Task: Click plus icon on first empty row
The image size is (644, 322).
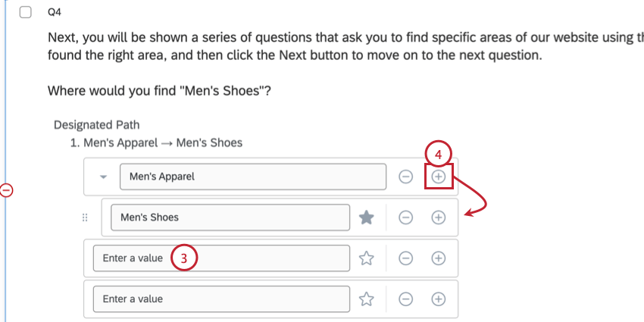Action: click(x=439, y=258)
